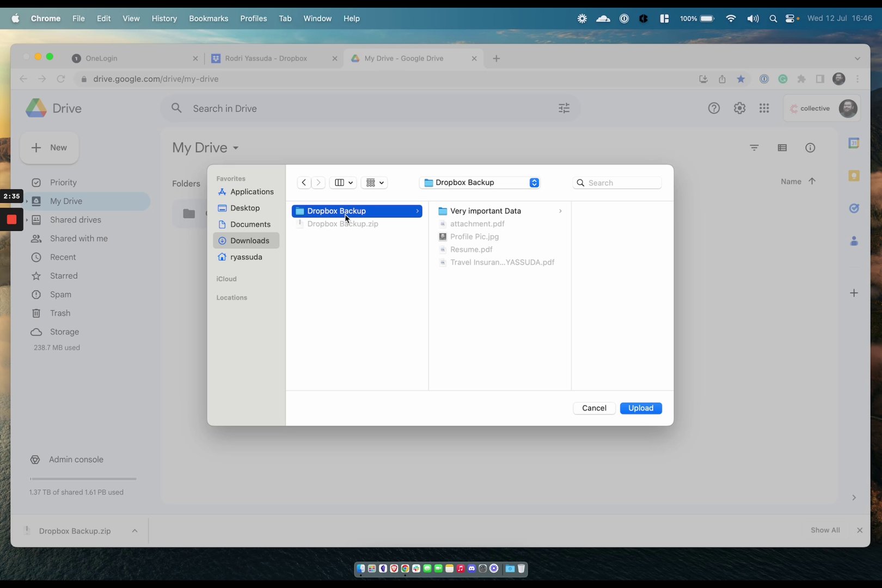Click the New button in Drive
The width and height of the screenshot is (882, 588).
pos(50,148)
